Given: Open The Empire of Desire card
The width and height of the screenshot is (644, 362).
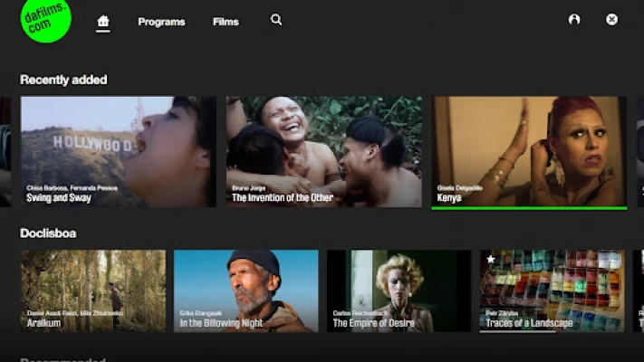Looking at the screenshot, I should click(x=399, y=291).
